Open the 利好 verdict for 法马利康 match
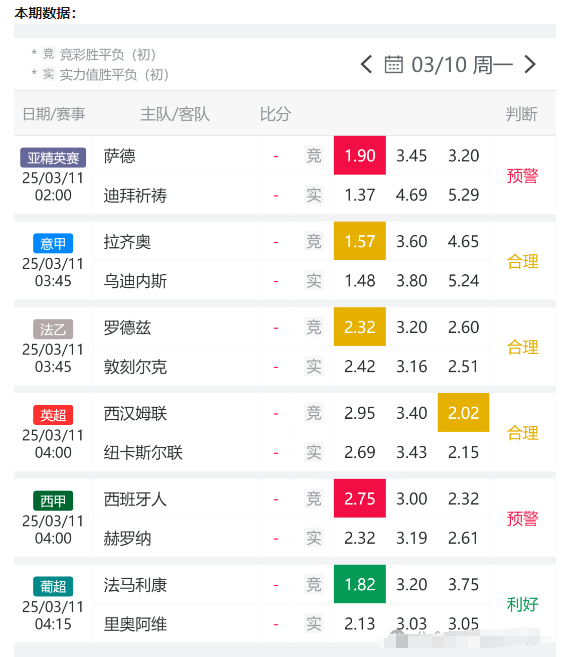This screenshot has width=570, height=657. 522,604
